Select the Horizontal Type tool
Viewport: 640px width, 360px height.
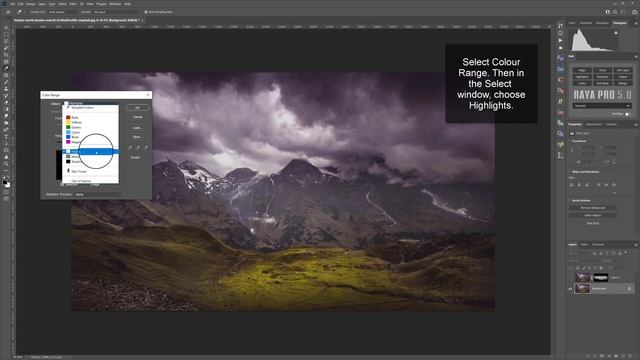6,137
